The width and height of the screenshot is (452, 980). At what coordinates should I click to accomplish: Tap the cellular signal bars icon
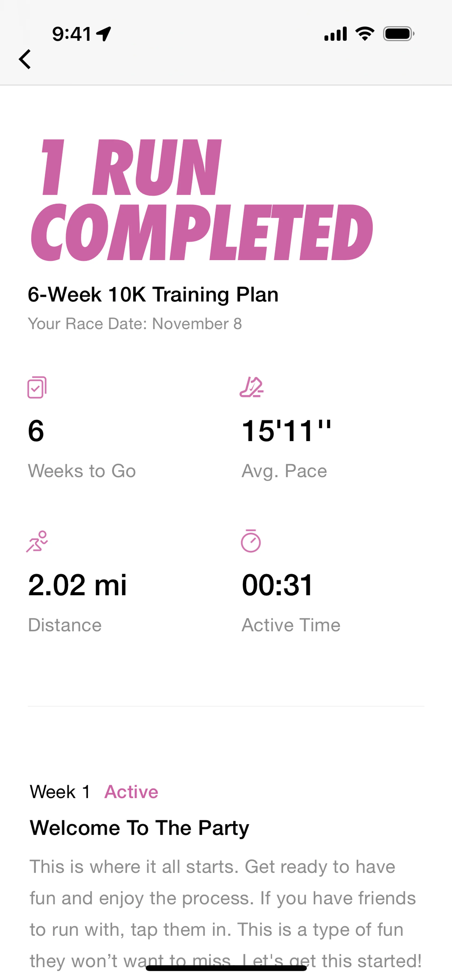pos(335,34)
